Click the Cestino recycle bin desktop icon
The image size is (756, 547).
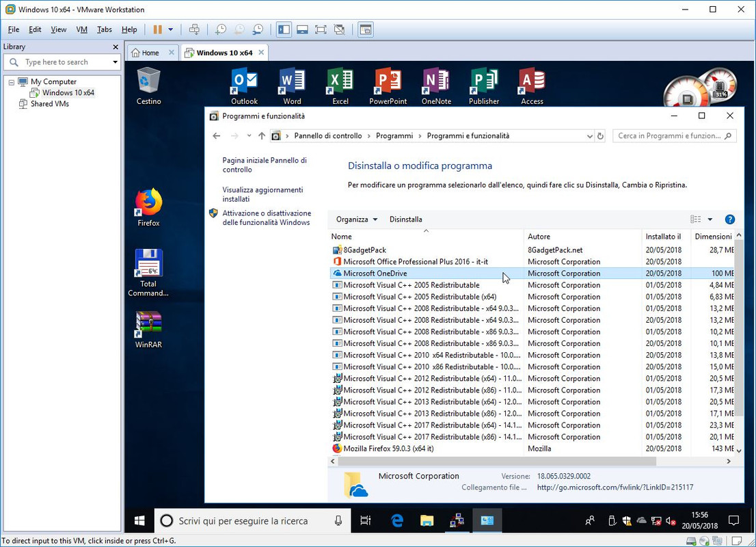tap(148, 86)
